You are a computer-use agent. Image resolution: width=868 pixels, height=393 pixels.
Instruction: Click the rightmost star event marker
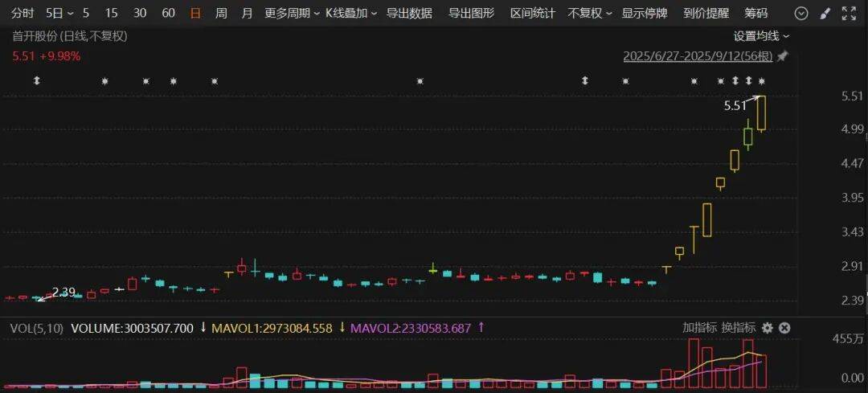(x=762, y=81)
